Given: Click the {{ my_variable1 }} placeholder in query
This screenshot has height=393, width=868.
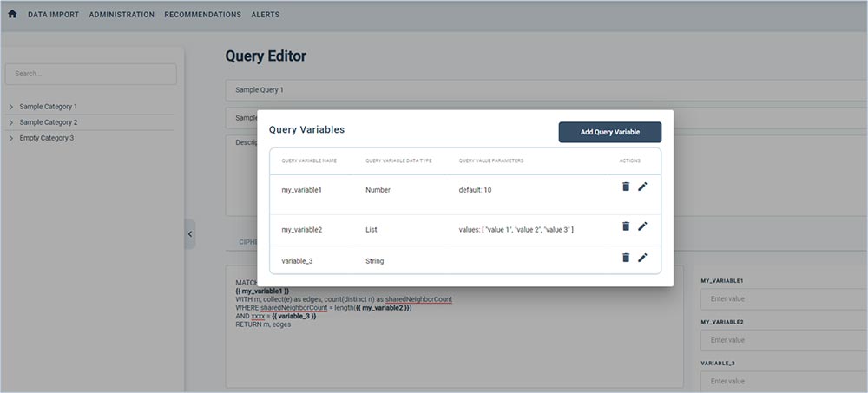Looking at the screenshot, I should point(262,291).
